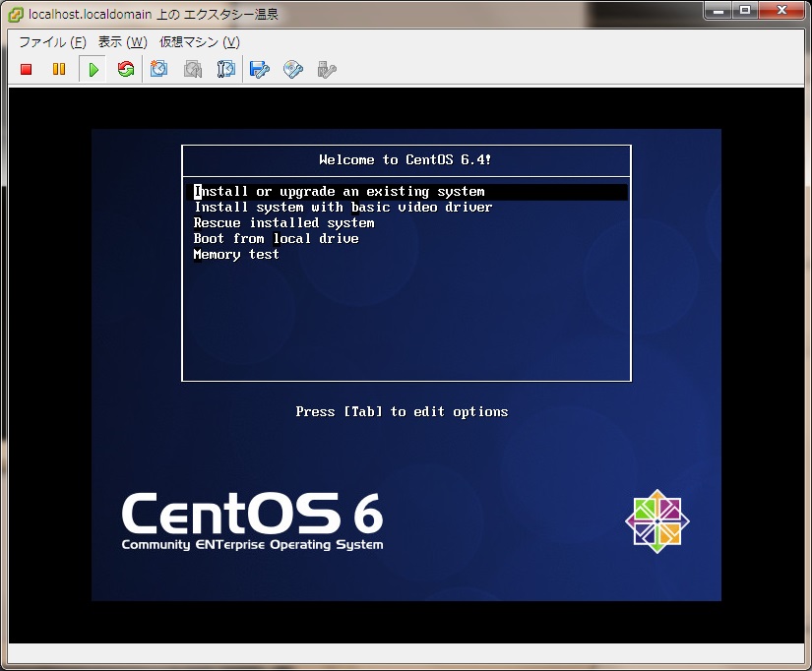The height and width of the screenshot is (671, 812).
Task: Select 'Install or upgrade an existing system'
Action: tap(406, 192)
